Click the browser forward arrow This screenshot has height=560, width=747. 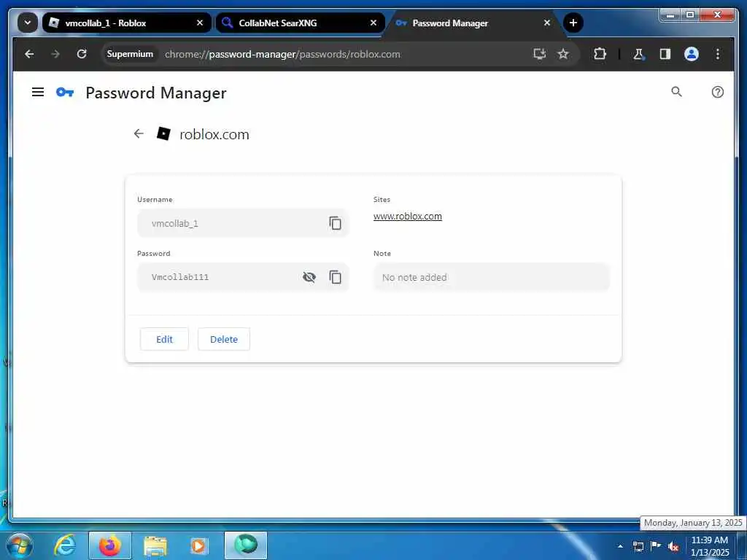coord(55,54)
